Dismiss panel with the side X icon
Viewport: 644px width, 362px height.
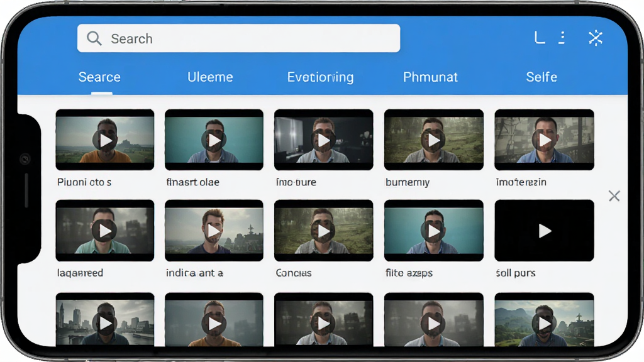(614, 196)
